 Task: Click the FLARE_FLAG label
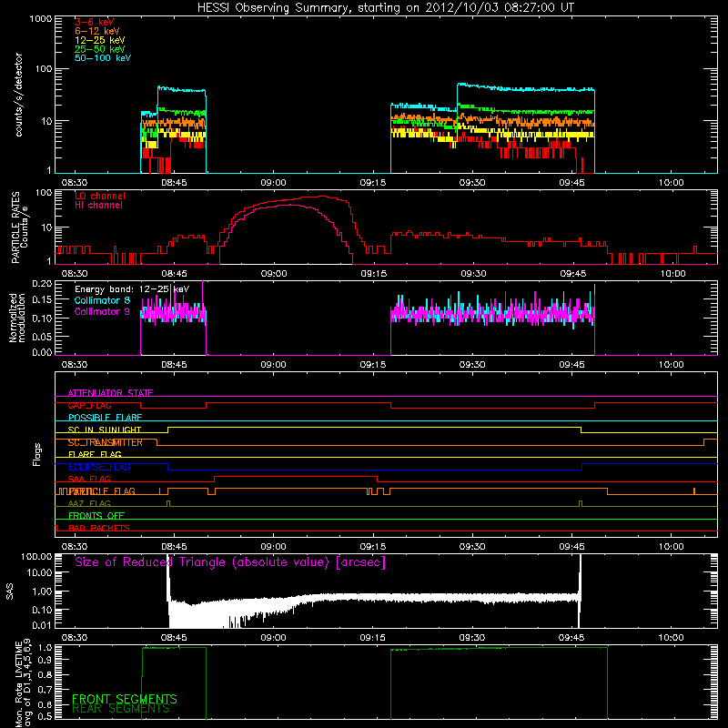pyautogui.click(x=95, y=454)
